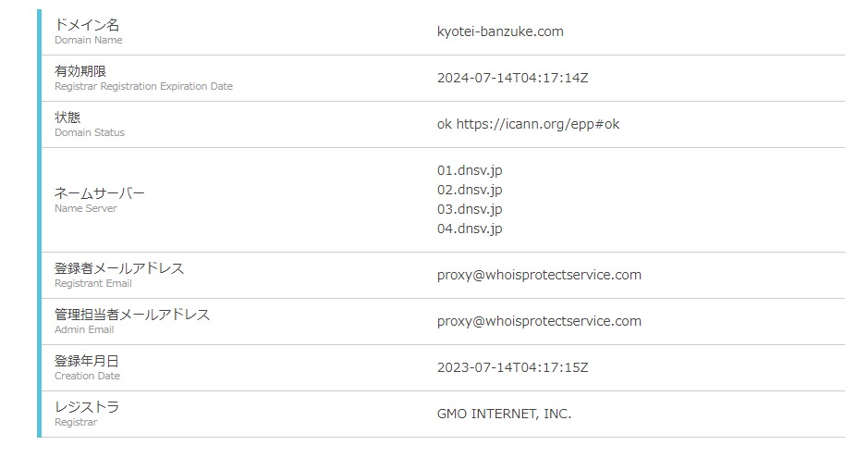Image resolution: width=868 pixels, height=458 pixels.
Task: Select the creation date 2023-07-14T04:17:15Z
Action: (x=512, y=367)
